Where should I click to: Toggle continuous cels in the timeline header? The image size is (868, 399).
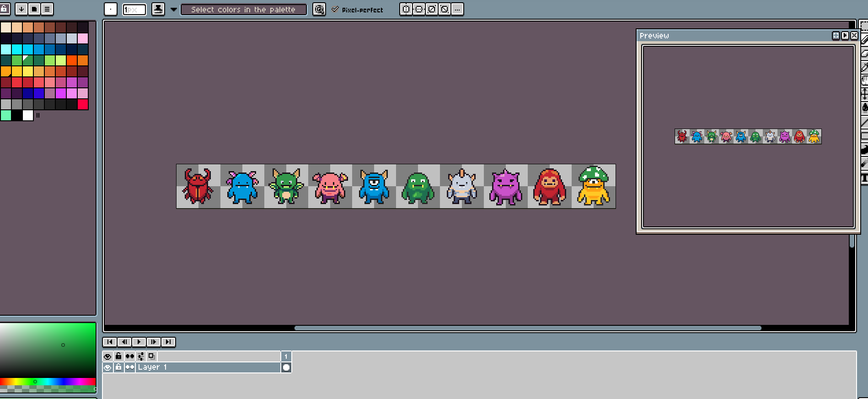130,356
